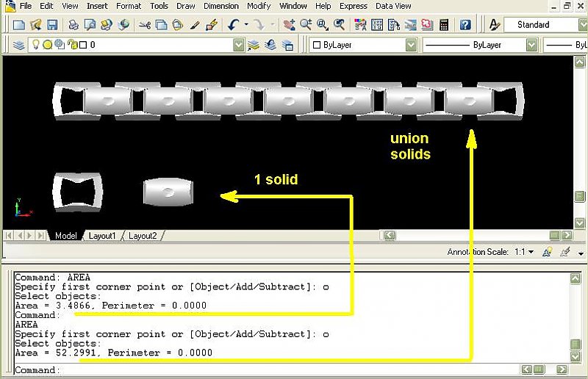
Task: Click the Cut scissors icon
Action: click(144, 25)
